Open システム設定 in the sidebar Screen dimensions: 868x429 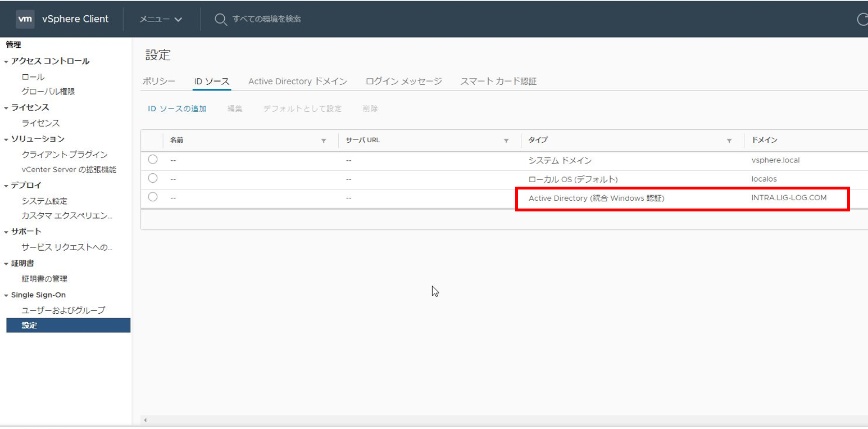point(44,201)
